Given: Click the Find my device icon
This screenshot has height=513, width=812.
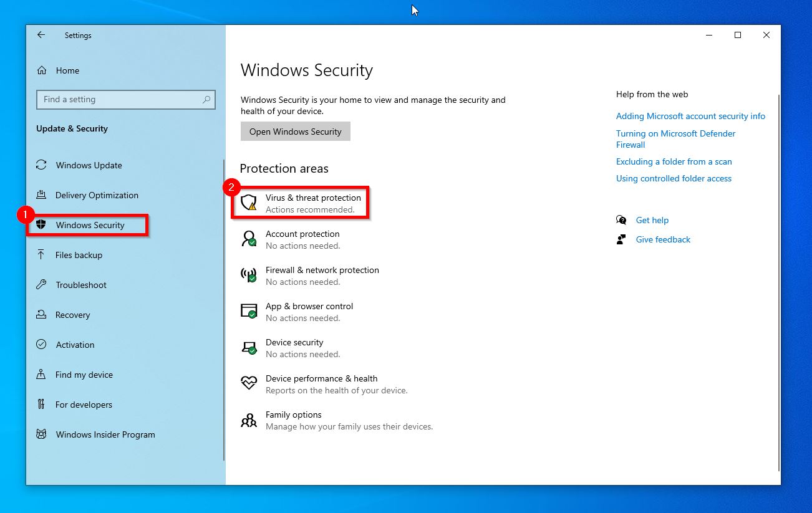Looking at the screenshot, I should (41, 375).
